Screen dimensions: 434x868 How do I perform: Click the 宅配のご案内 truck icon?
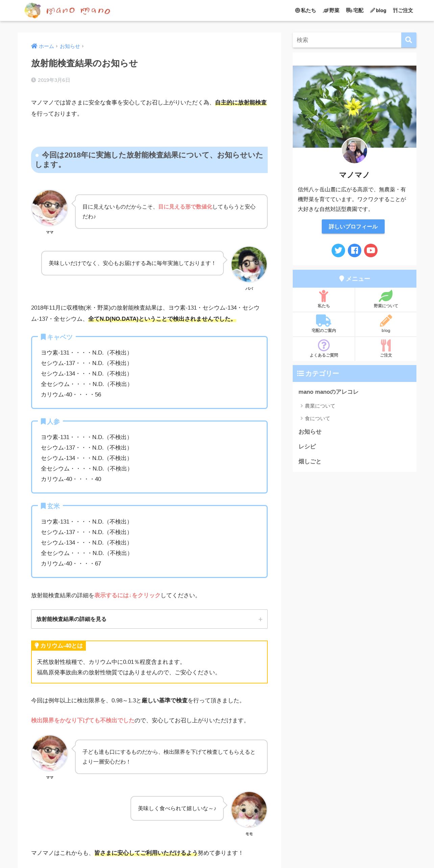coord(323,320)
